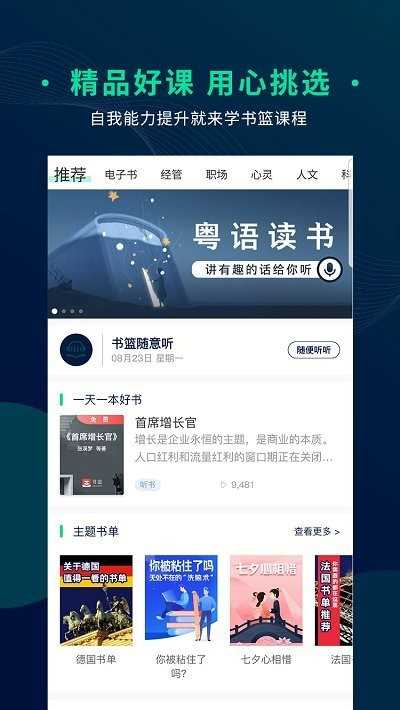Open the 七夕心相惜 cover thumbnail

tap(266, 600)
